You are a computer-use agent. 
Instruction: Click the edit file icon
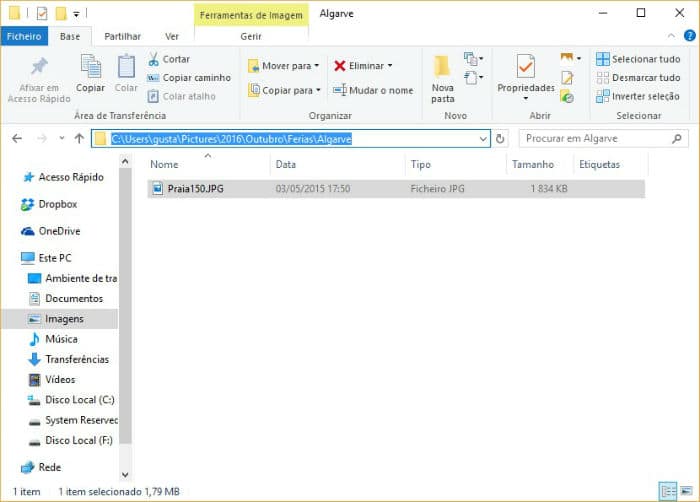(567, 78)
